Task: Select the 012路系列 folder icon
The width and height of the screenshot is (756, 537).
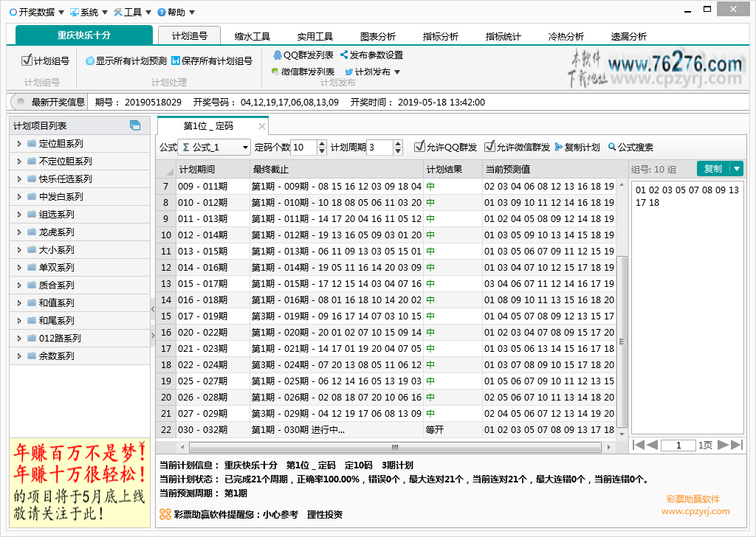Action: coord(32,338)
